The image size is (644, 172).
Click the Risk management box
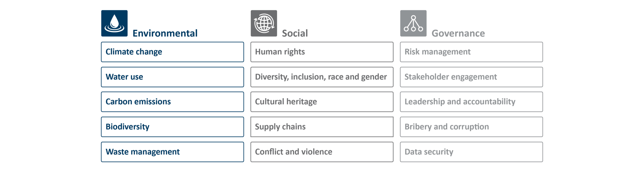(471, 52)
